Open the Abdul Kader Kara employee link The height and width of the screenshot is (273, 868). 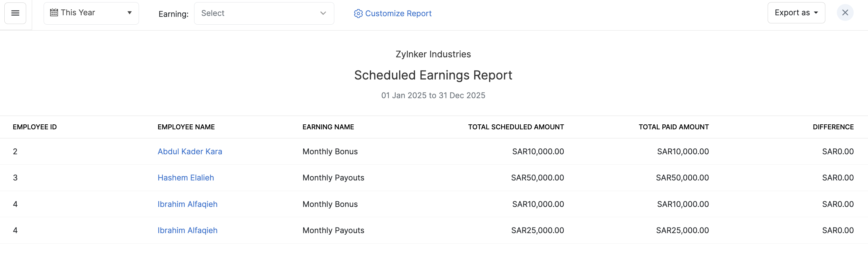tap(190, 152)
